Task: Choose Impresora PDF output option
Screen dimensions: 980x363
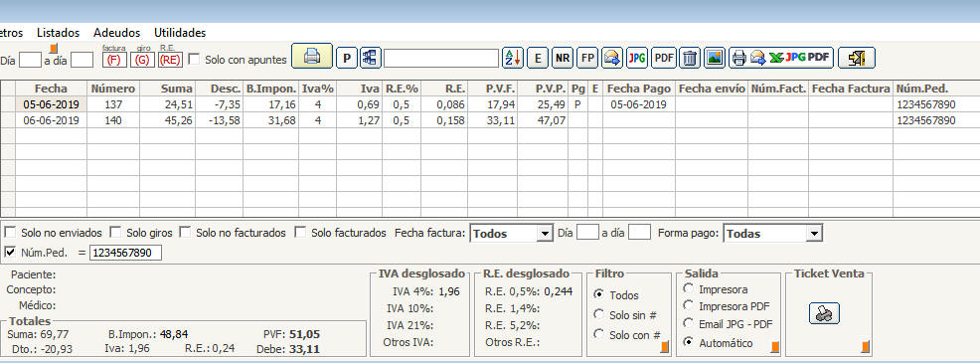Action: [689, 305]
